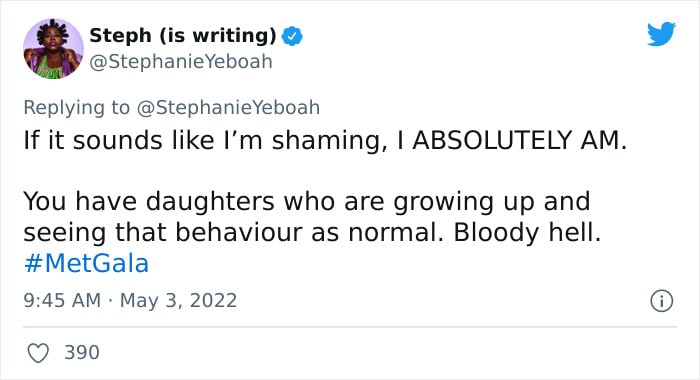Click the heart like icon

point(38,353)
